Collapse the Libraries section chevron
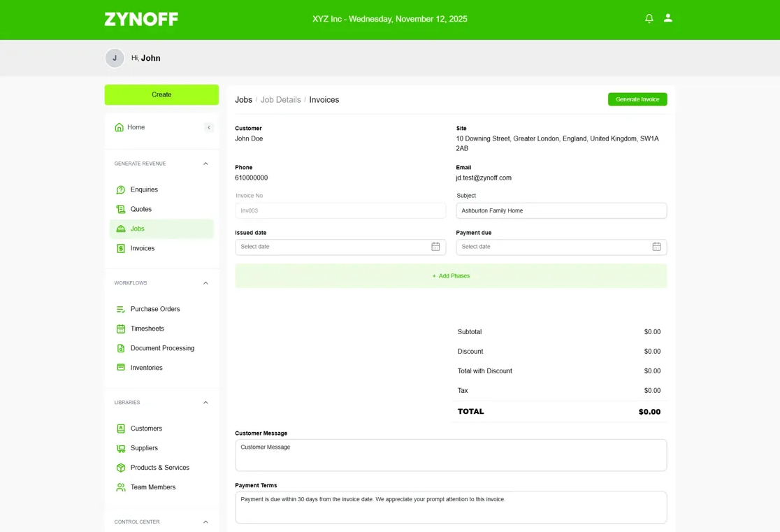Viewport: 780px width, 532px height. tap(205, 403)
